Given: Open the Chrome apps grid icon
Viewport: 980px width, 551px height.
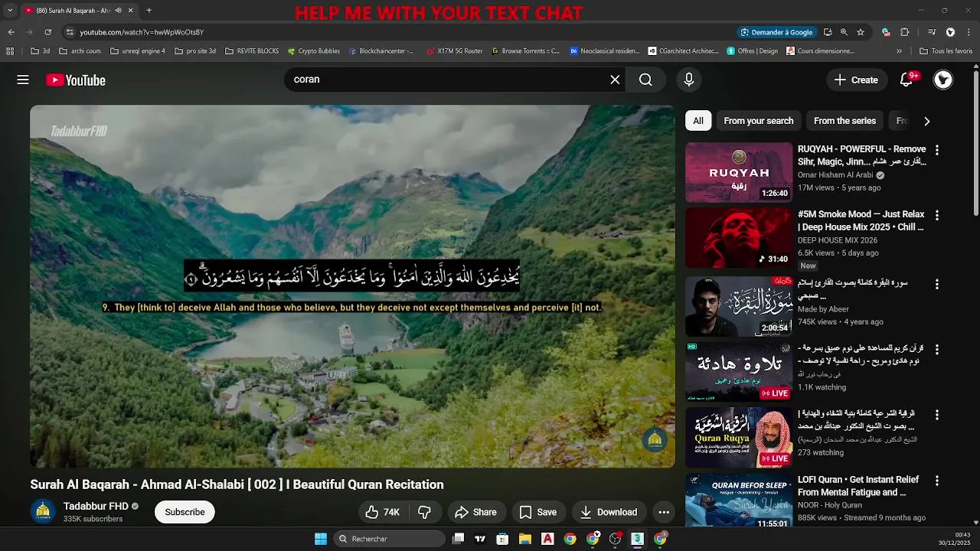Looking at the screenshot, I should tap(10, 51).
